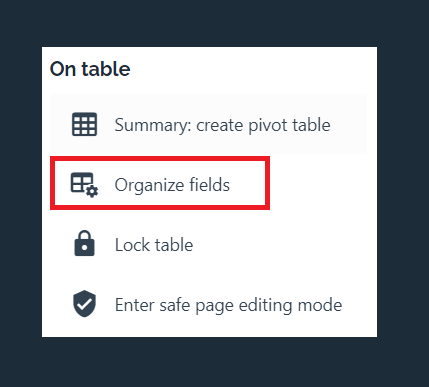Click the word "Enter" beside the shield icon

(135, 305)
